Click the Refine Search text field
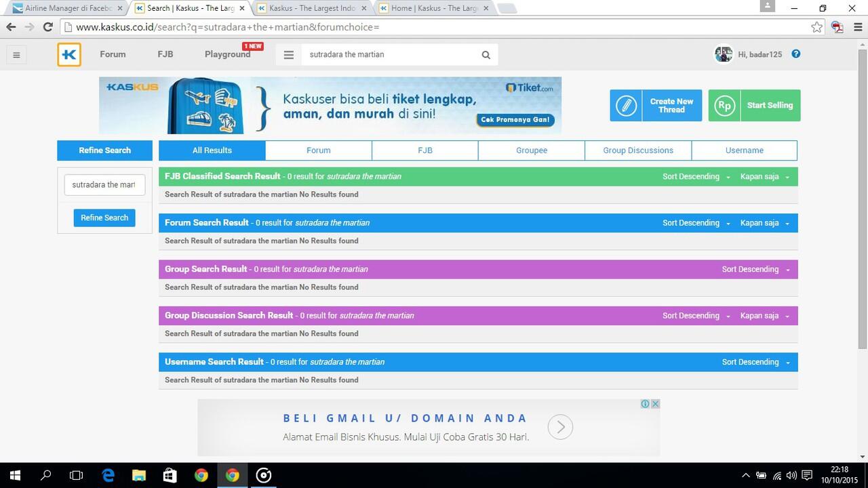 (104, 184)
